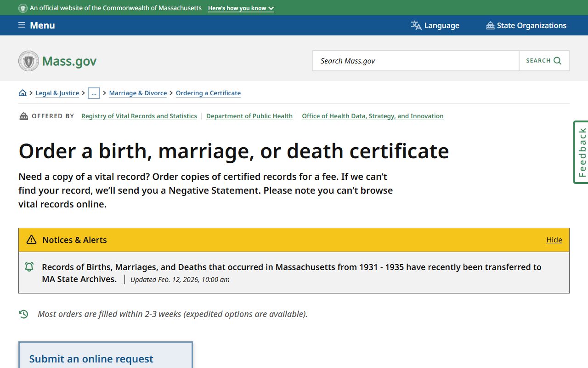Image resolution: width=588 pixels, height=368 pixels.
Task: Click the State Organizations building icon
Action: [x=490, y=25]
